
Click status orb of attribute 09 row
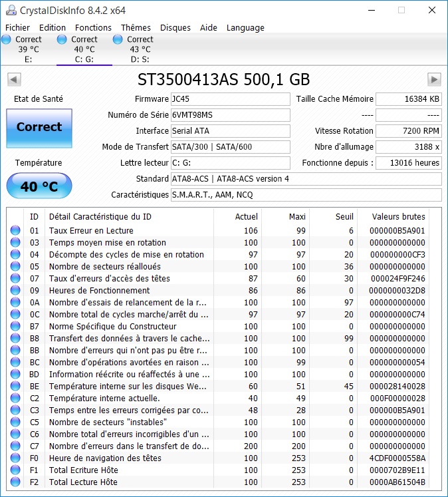15,290
